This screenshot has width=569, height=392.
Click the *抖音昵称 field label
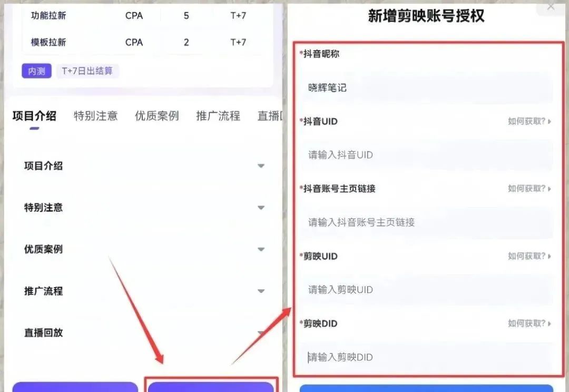(x=319, y=54)
